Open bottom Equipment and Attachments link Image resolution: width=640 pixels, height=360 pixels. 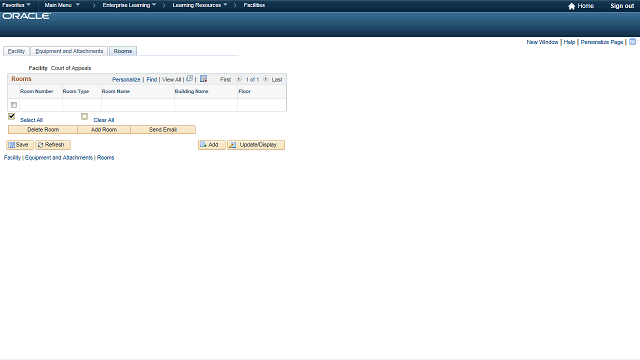click(x=59, y=158)
